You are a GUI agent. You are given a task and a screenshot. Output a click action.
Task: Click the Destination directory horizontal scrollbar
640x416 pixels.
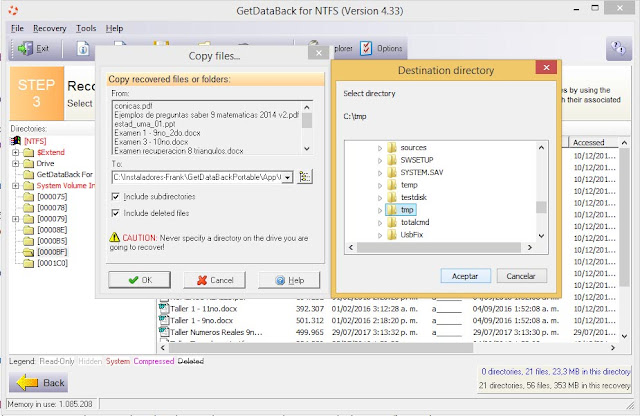(x=439, y=247)
